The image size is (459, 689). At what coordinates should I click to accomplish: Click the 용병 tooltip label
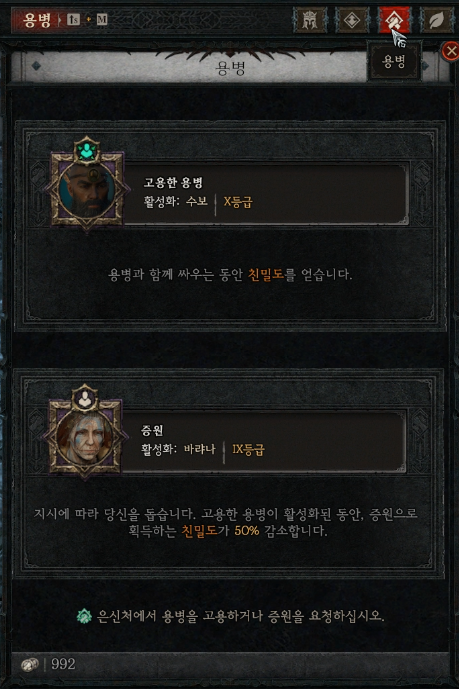(x=394, y=61)
